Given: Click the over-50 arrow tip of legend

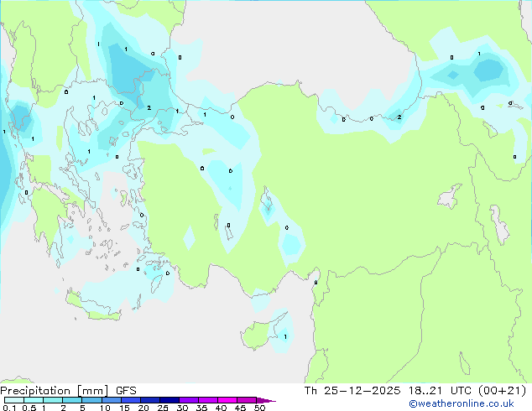Looking at the screenshot, I should (x=266, y=400).
